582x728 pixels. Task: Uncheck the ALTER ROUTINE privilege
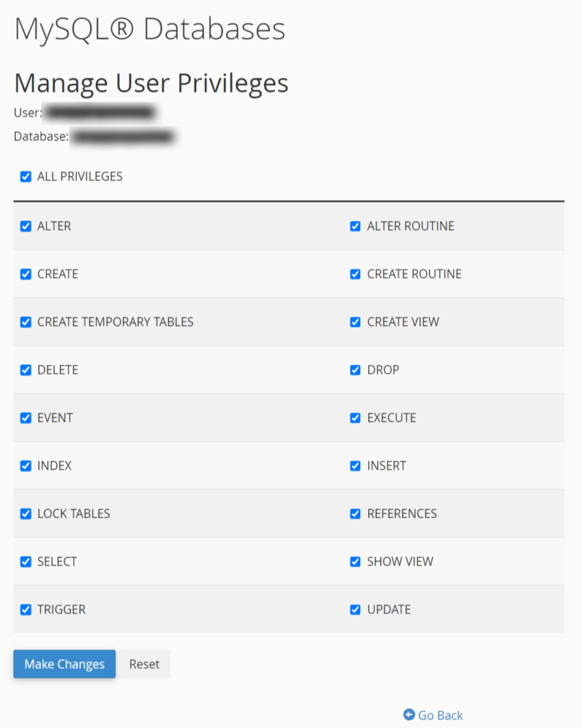coord(355,227)
